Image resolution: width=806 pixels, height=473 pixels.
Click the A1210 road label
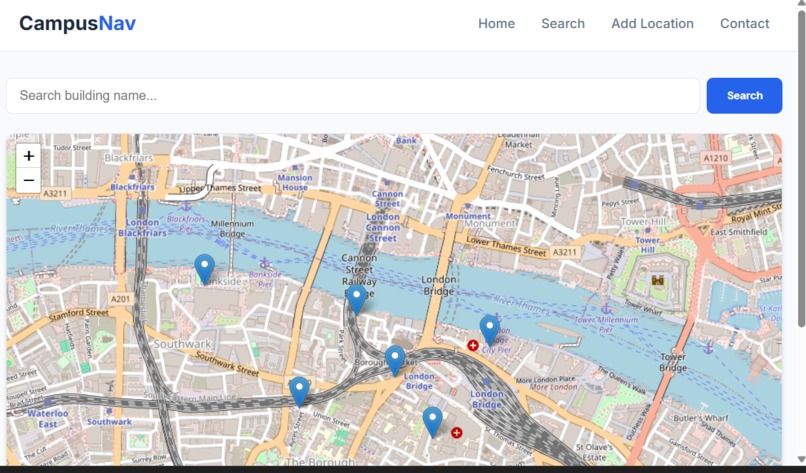(x=716, y=158)
